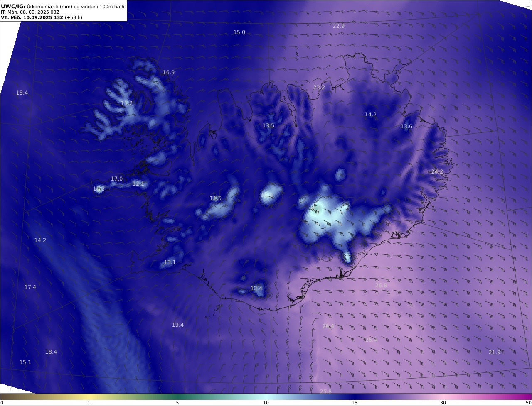The width and height of the screenshot is (532, 406).
Task: Click the map value 23.2
Action: point(319,87)
